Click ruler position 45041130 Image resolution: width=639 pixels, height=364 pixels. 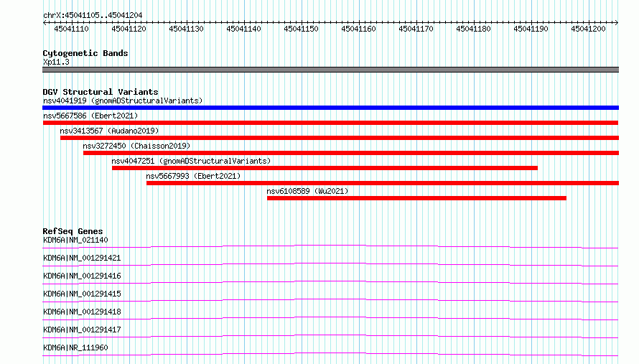(186, 29)
